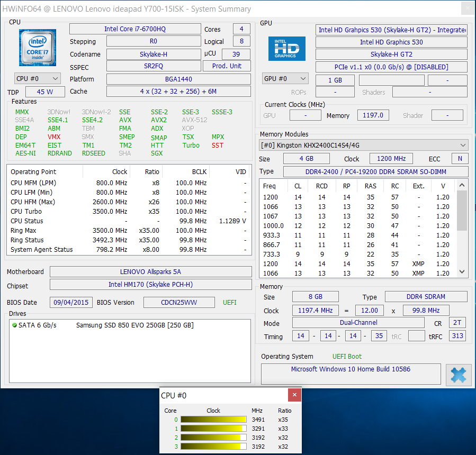Click the ECC N field
This screenshot has width=476, height=455.
[460, 159]
